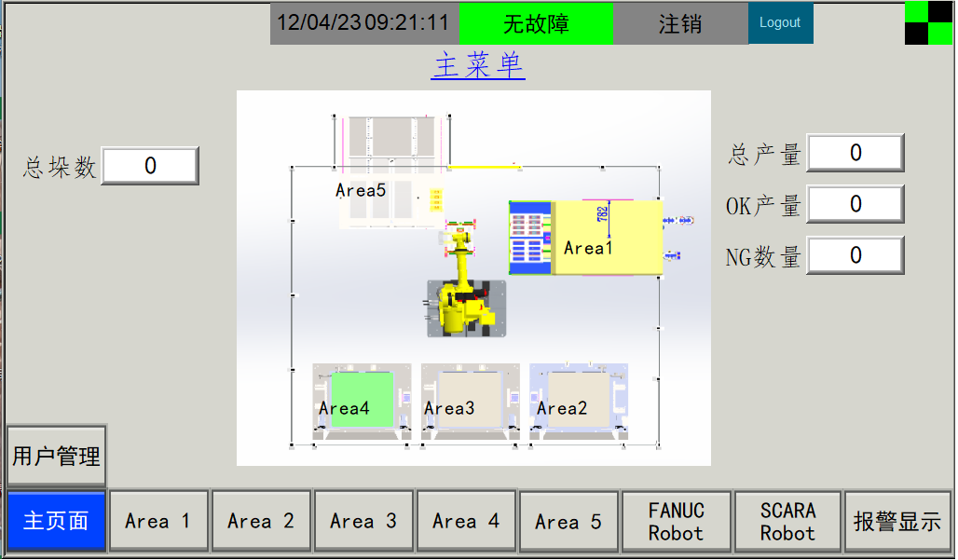Open 用户管理 user management
958x560 pixels.
[x=56, y=457]
